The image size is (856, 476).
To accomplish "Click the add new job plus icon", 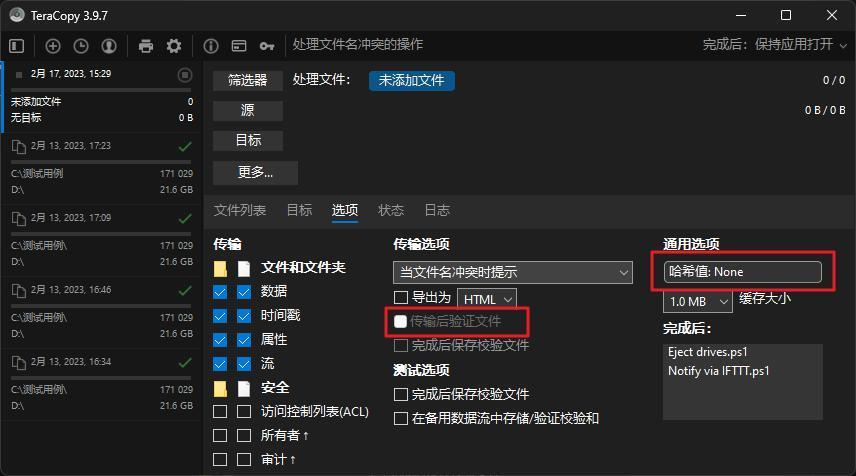I will [53, 46].
